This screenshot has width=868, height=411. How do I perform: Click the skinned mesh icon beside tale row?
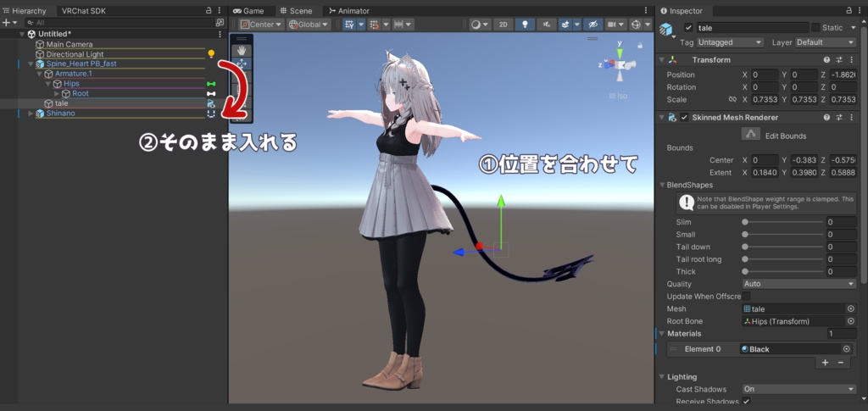pos(211,103)
